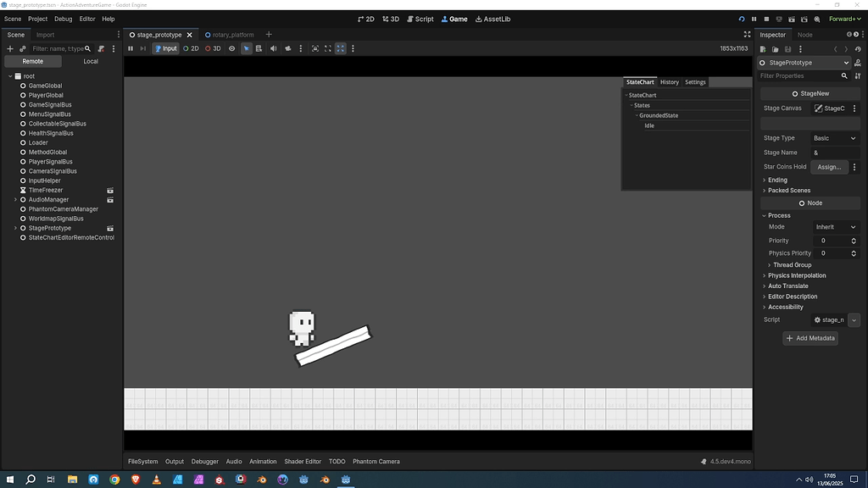
Task: Click Assign for Star Coins Hold
Action: [829, 167]
